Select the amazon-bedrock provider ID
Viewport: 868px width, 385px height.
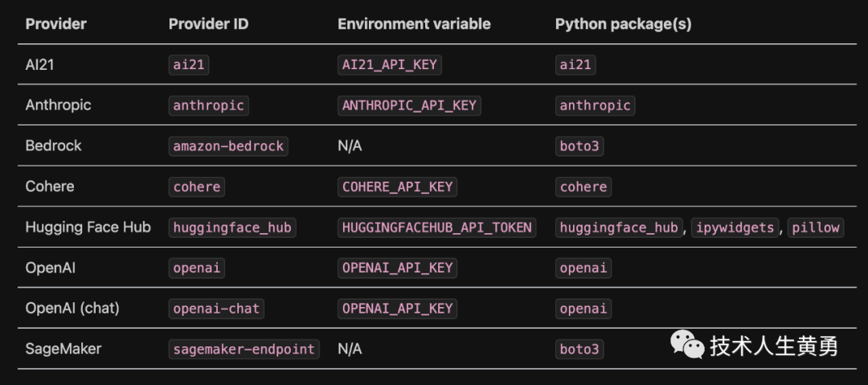228,146
